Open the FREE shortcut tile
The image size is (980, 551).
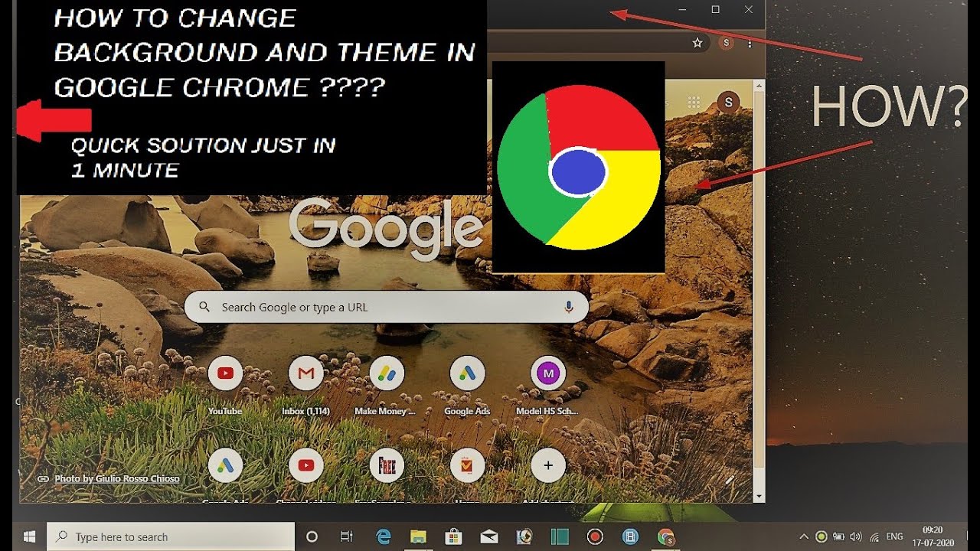(x=387, y=465)
